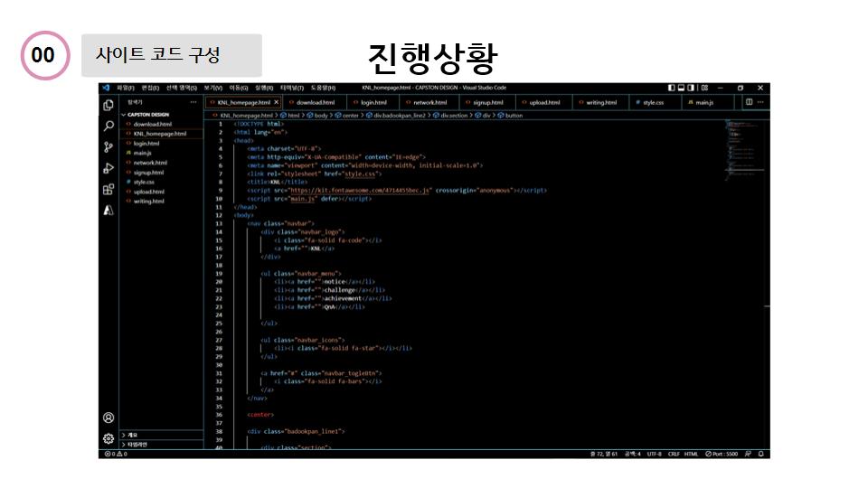868x488 pixels.
Task: Click the CRLF end-of-line indicator
Action: 674,454
